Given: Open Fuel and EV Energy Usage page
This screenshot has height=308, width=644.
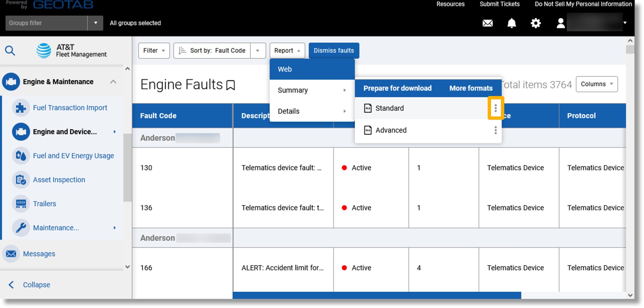Looking at the screenshot, I should (73, 156).
